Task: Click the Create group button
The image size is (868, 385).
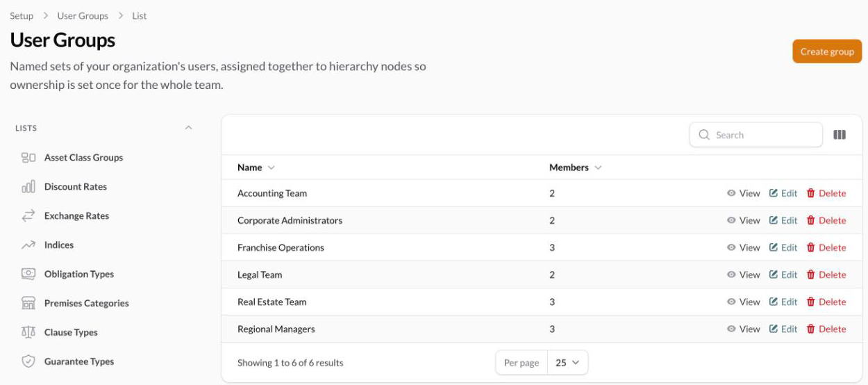Action: [827, 51]
